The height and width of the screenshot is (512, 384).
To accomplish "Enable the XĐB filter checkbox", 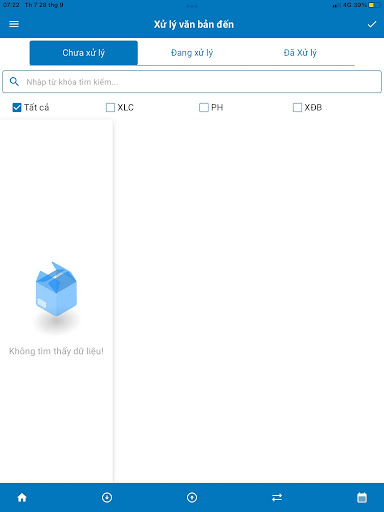I will [297, 107].
